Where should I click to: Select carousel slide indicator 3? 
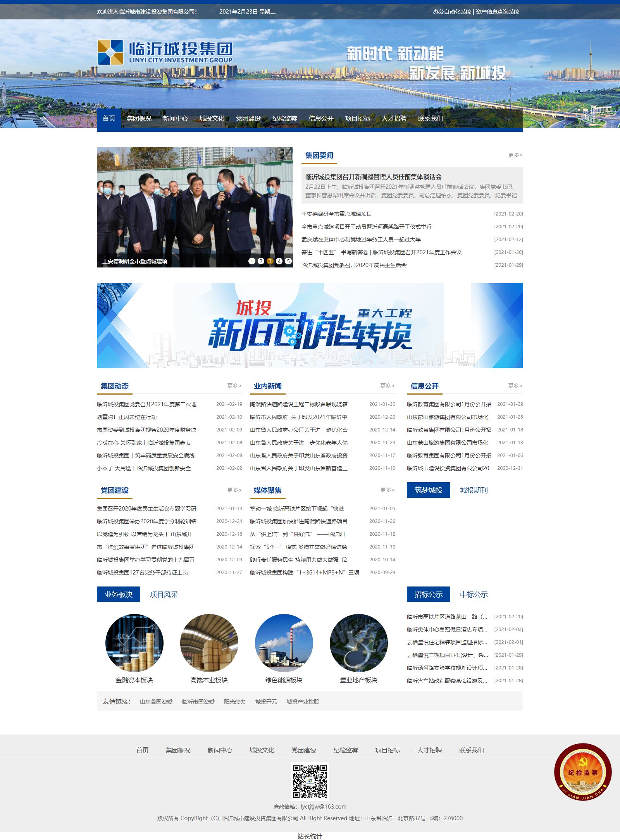pos(270,261)
